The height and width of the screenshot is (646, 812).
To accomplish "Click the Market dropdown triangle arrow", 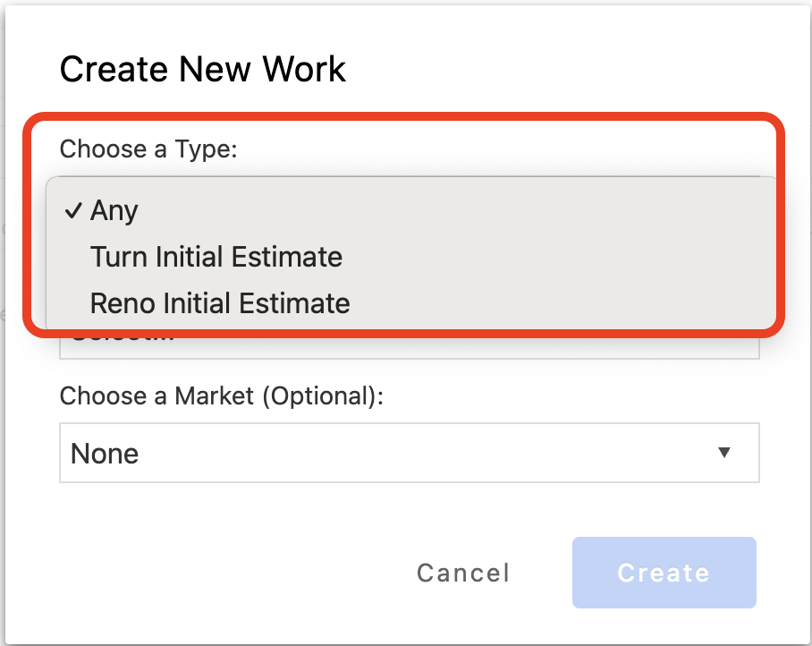I will (x=724, y=453).
